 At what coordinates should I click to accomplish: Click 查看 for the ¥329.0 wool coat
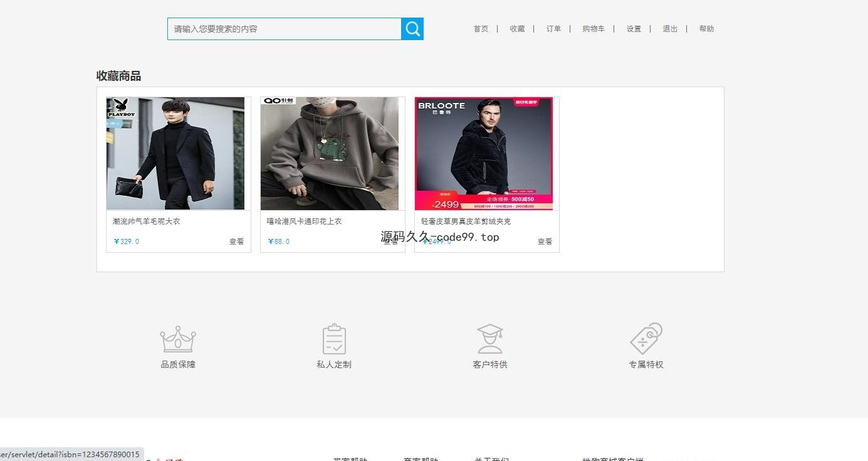(x=236, y=241)
